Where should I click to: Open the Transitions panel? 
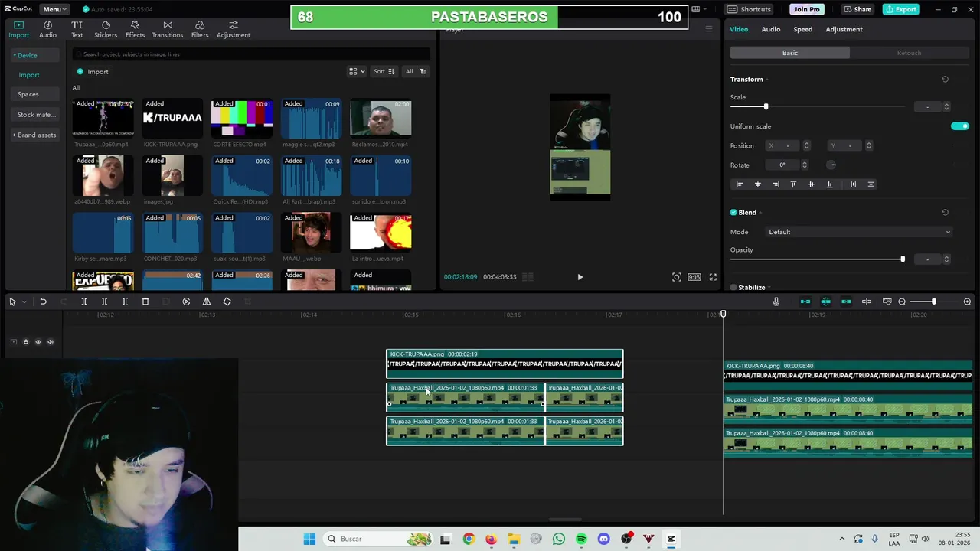click(x=168, y=29)
